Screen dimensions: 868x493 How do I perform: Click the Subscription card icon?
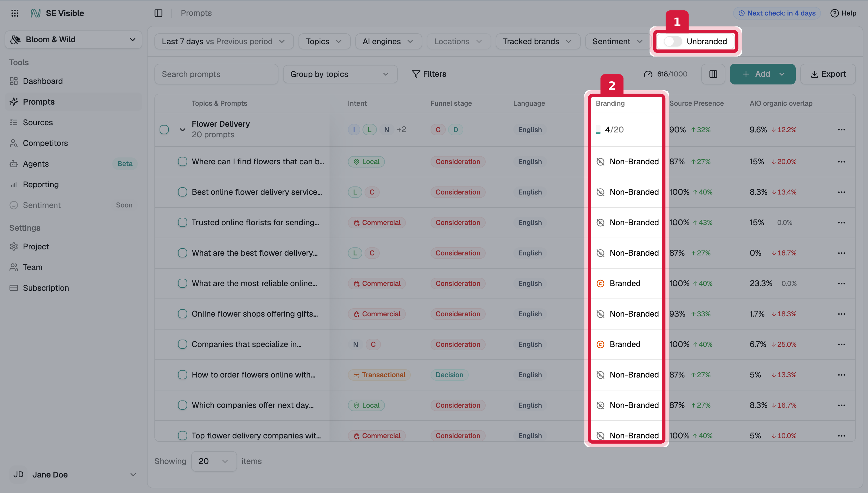pyautogui.click(x=13, y=288)
